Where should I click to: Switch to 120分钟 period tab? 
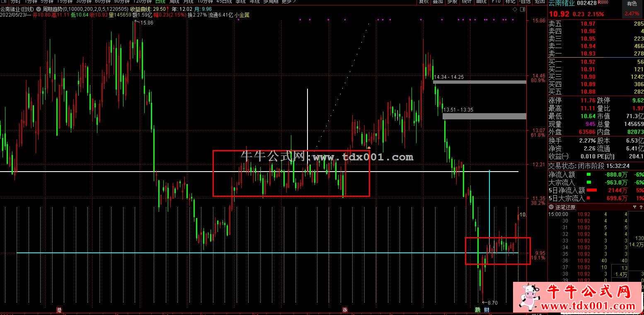(x=143, y=2)
